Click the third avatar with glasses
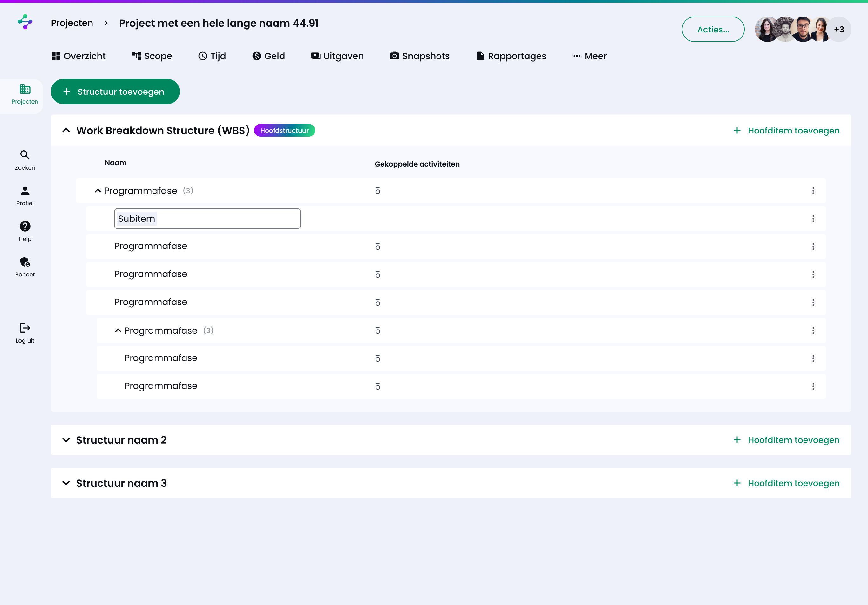The width and height of the screenshot is (868, 605). coord(803,29)
